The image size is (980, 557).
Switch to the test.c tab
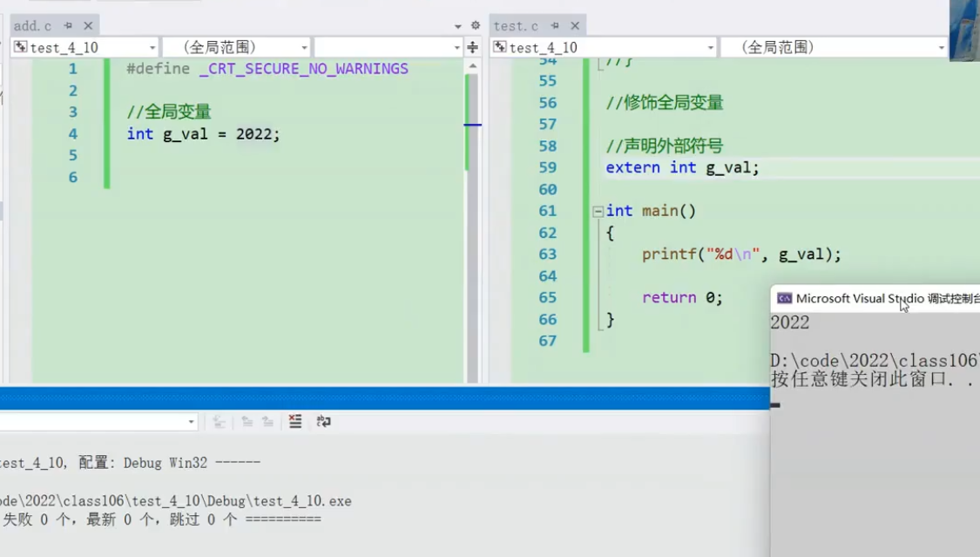[x=516, y=25]
